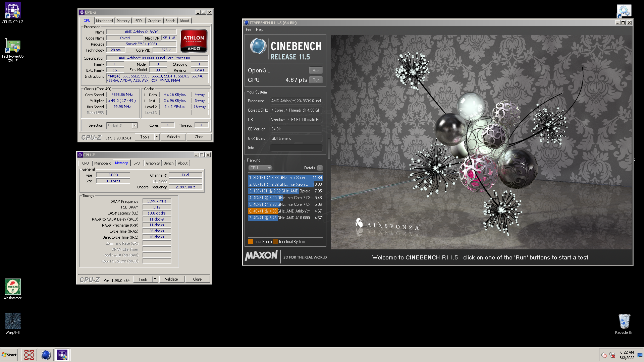Click the rendered spheres scene image

(x=481, y=142)
